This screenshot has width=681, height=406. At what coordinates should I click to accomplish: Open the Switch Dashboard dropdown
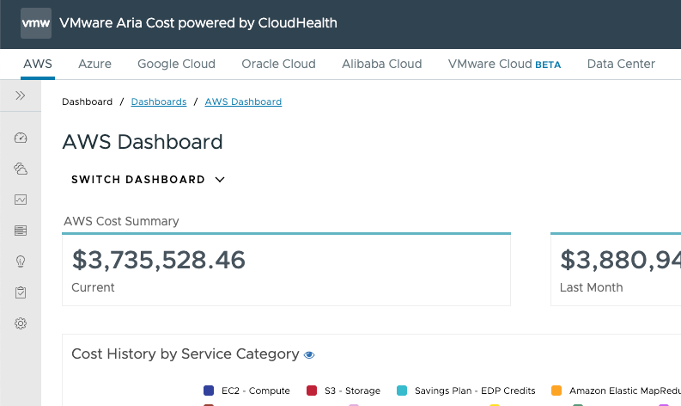(148, 179)
